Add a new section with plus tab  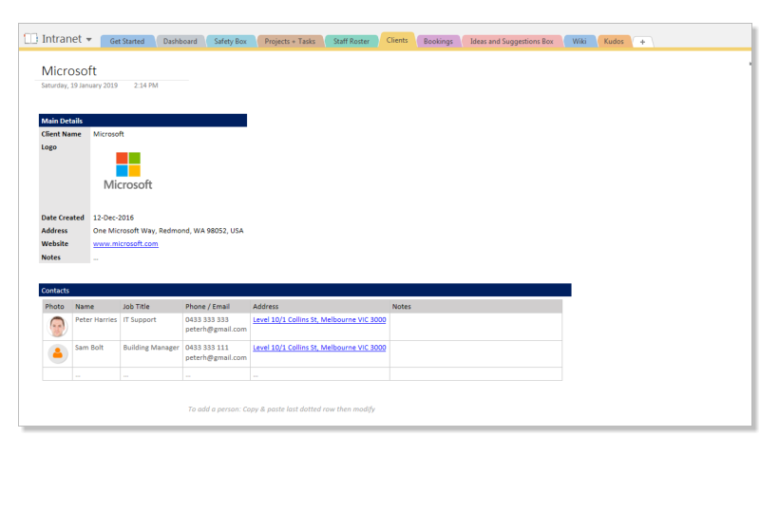[642, 42]
